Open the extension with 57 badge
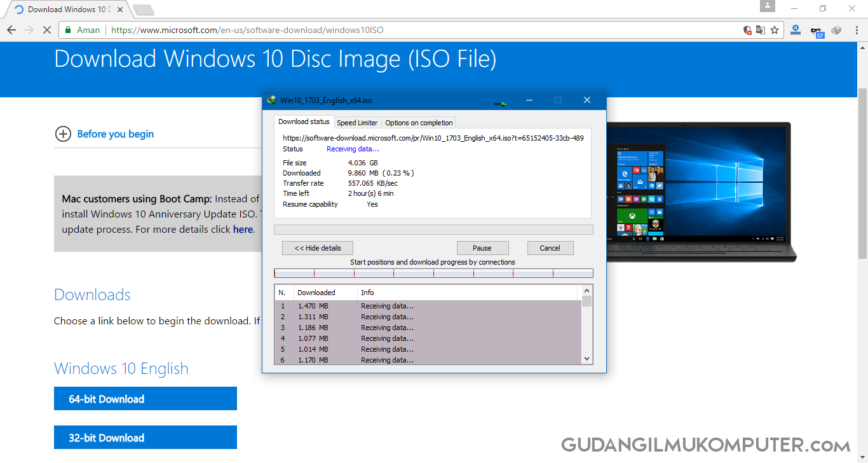This screenshot has height=463, width=868. tap(817, 31)
